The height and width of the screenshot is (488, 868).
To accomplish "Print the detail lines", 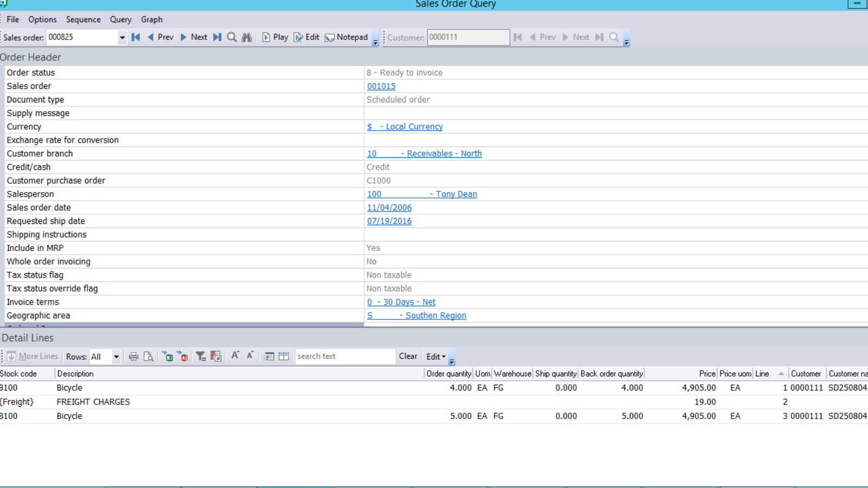I will (x=133, y=356).
